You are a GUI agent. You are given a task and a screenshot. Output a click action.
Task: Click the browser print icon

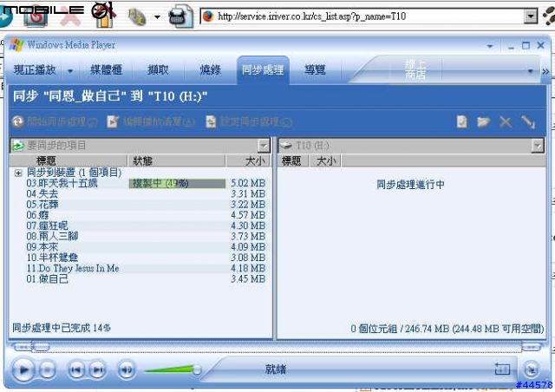coord(181,16)
